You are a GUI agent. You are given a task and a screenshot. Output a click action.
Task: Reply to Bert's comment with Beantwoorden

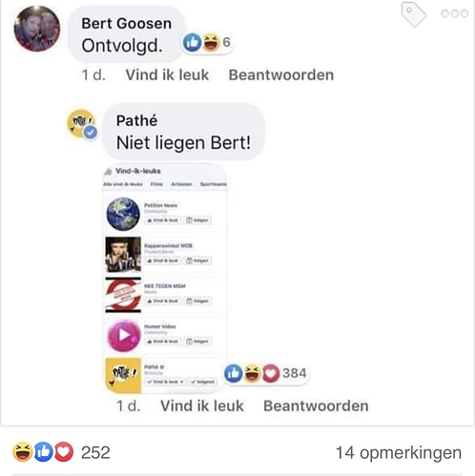(281, 75)
